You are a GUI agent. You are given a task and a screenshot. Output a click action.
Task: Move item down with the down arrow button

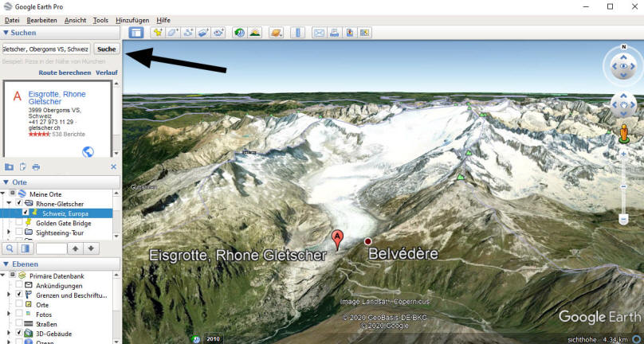pyautogui.click(x=91, y=248)
